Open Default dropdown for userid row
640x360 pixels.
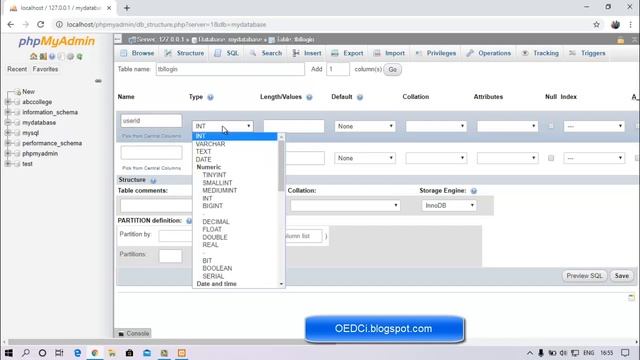point(365,126)
